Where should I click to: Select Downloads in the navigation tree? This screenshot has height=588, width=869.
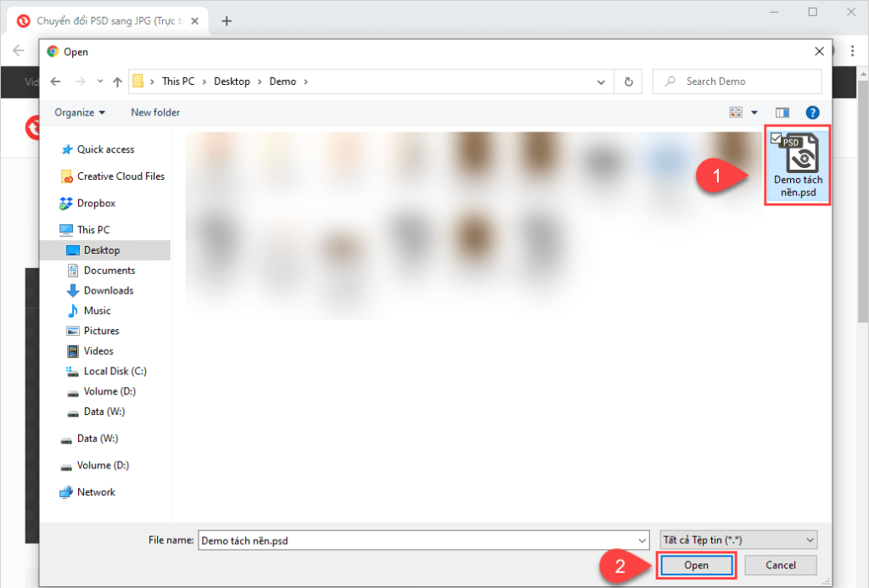[x=108, y=290]
